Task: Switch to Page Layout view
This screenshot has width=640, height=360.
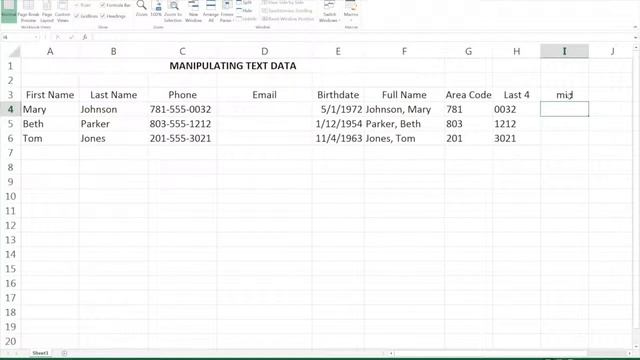Action: pos(47,11)
